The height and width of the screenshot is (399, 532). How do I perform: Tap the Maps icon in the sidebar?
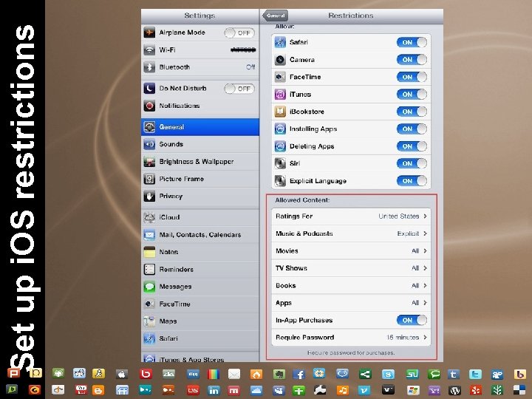click(149, 321)
